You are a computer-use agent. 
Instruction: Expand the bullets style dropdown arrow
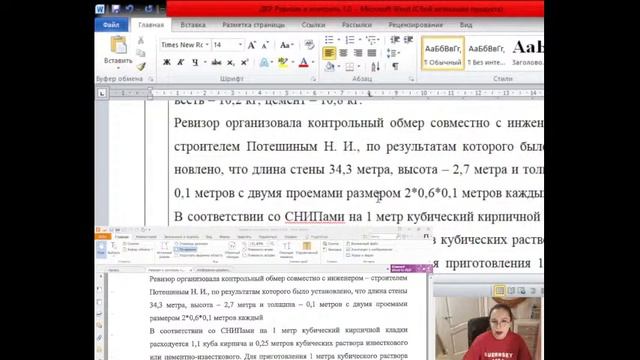pyautogui.click(x=339, y=40)
